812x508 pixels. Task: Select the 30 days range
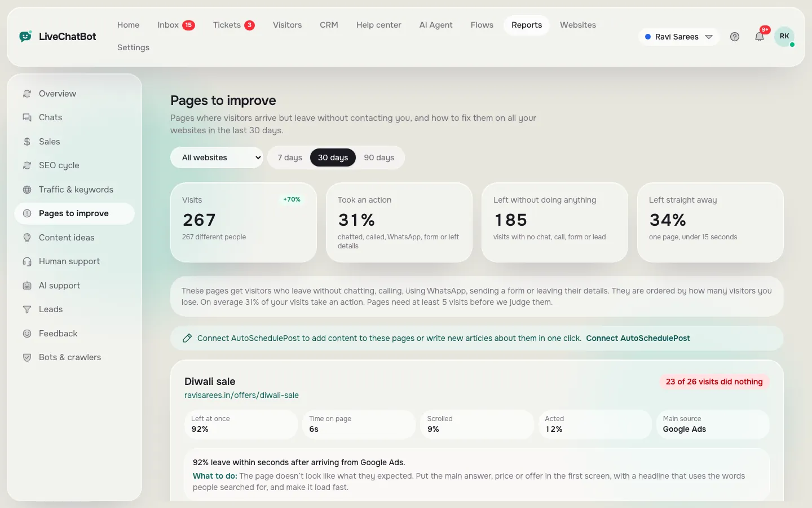333,157
